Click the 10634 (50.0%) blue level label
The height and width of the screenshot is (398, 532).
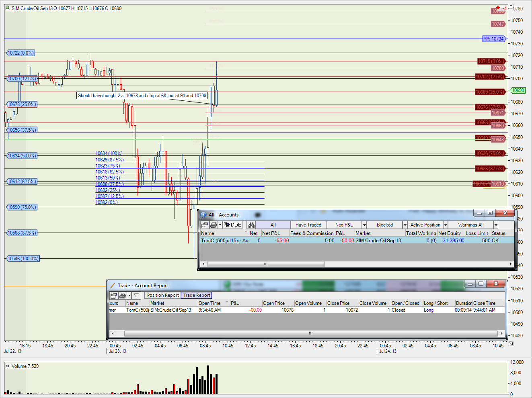click(22, 156)
